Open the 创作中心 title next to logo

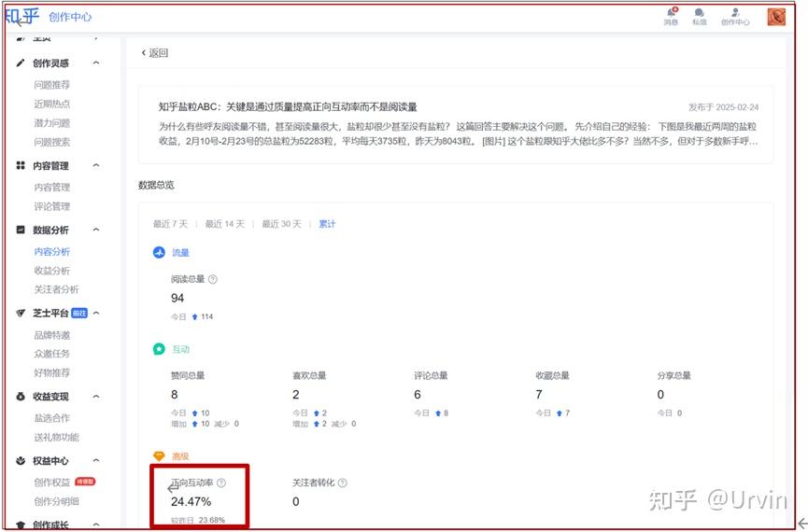(70, 17)
